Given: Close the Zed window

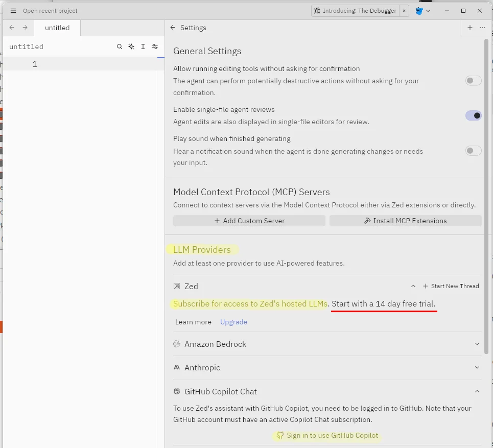Looking at the screenshot, I should (480, 11).
